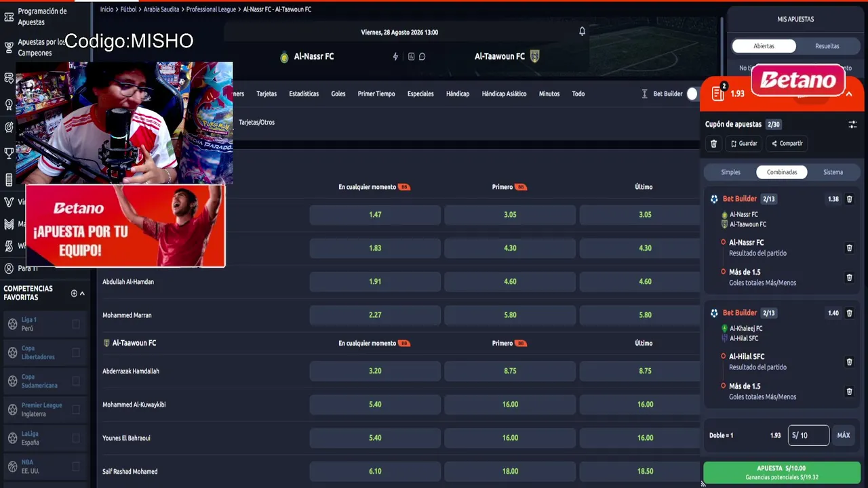Click the NBA basketball icon
The height and width of the screenshot is (488, 868).
tap(12, 466)
